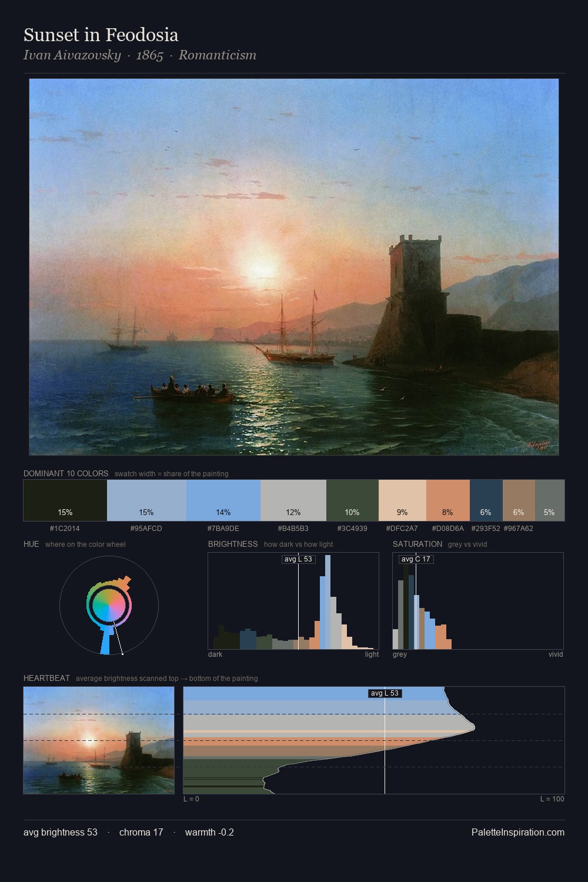588x882 pixels.
Task: Open the small painting thumbnail in Heartbeat
Action: coord(99,740)
